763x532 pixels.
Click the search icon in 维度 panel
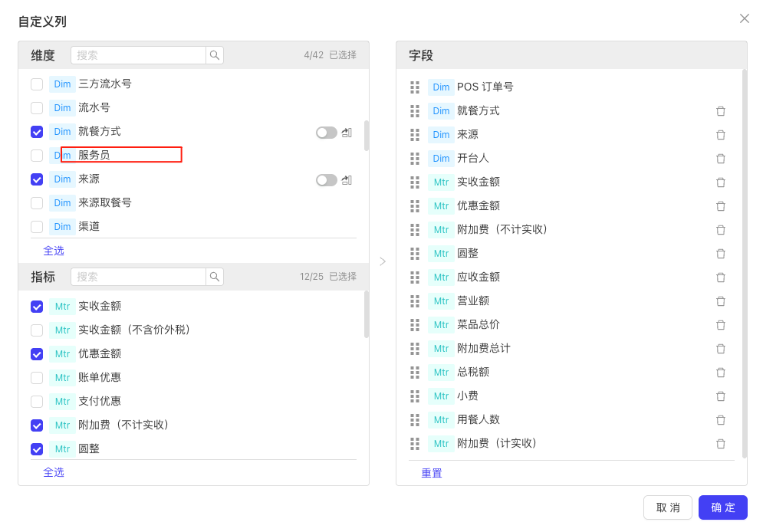point(215,55)
